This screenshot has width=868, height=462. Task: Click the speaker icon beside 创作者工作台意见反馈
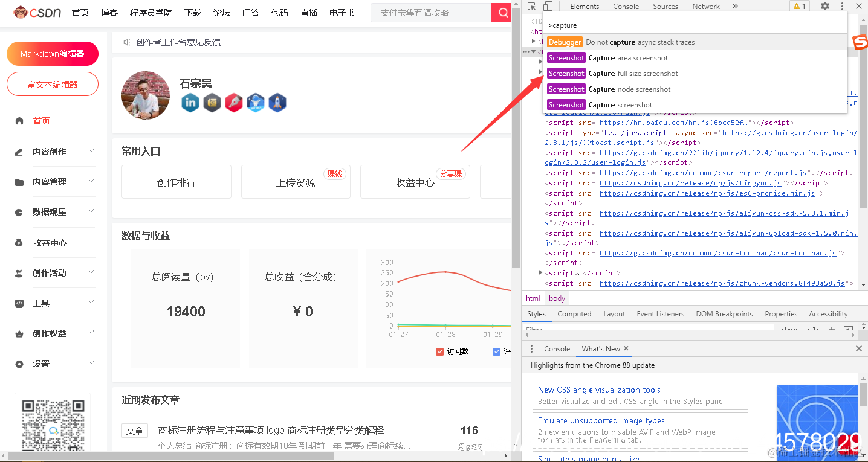click(127, 42)
